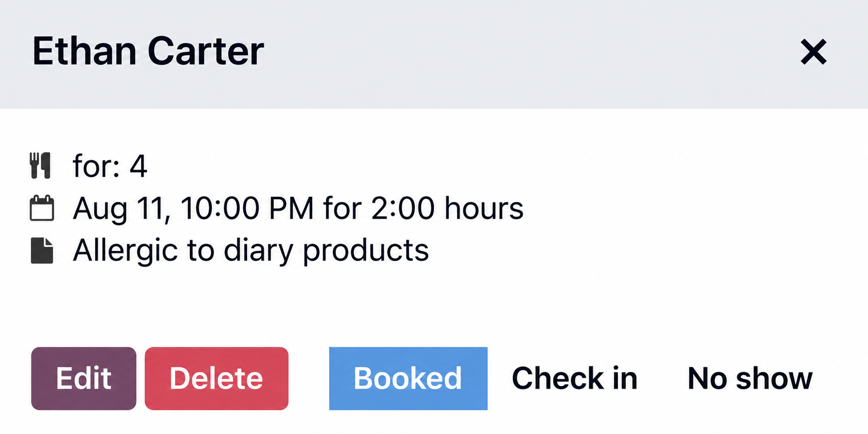The height and width of the screenshot is (434, 868).
Task: Click the guest count number 4
Action: [138, 166]
